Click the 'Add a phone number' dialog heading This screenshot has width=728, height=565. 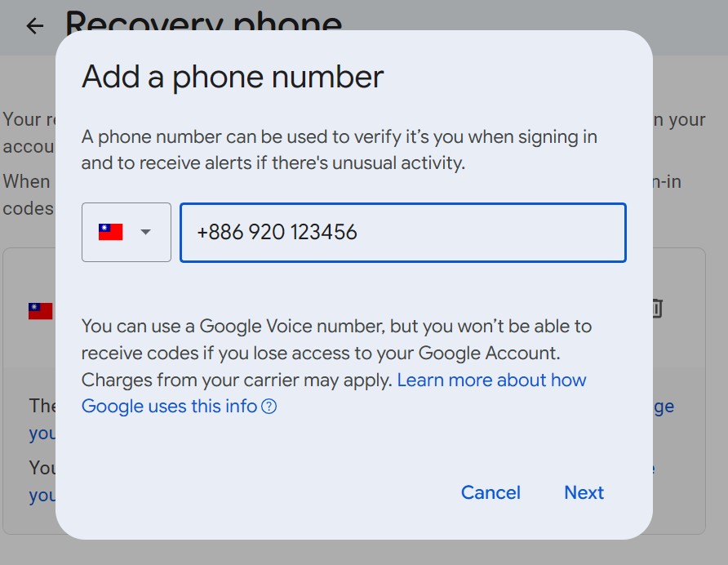(x=232, y=76)
